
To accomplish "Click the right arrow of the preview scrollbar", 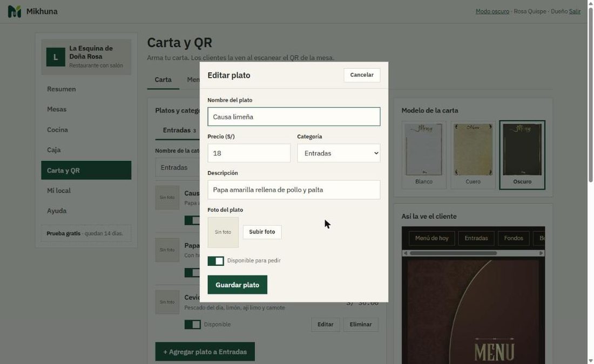I will click(x=541, y=253).
